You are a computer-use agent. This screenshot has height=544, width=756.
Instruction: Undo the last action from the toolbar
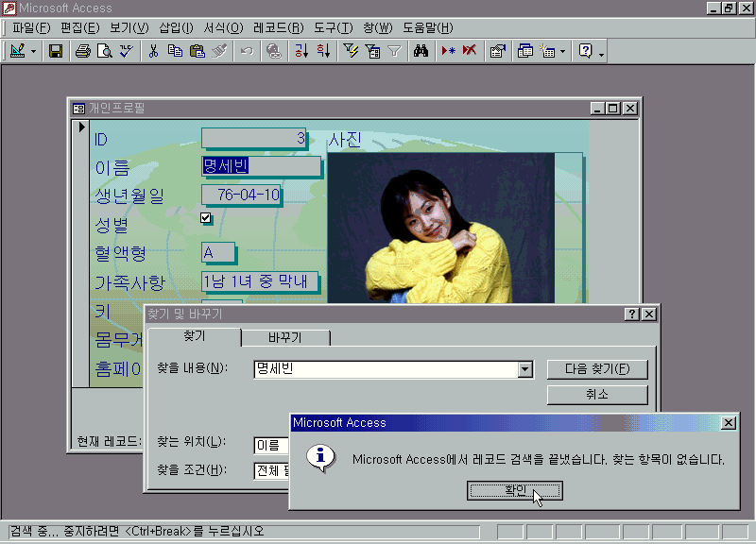click(247, 51)
